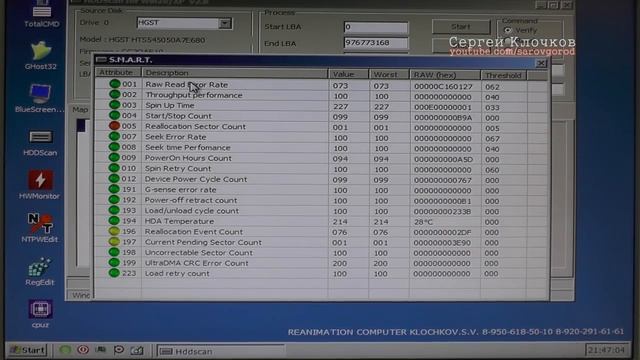Open RegEdit desktop shortcut
This screenshot has width=640, height=360.
[40, 271]
